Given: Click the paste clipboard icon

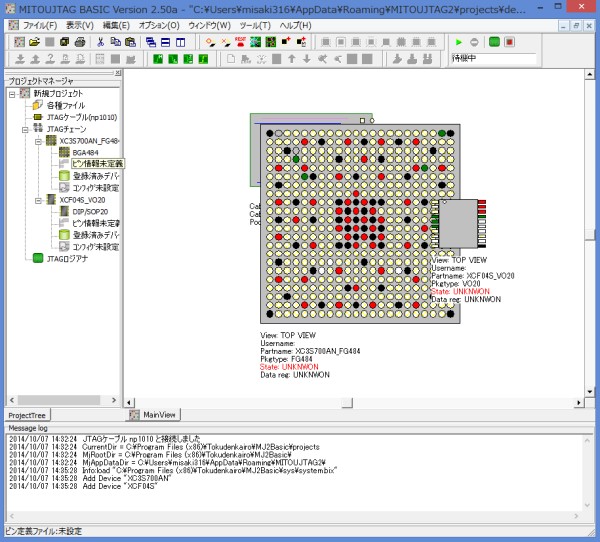Looking at the screenshot, I should pyautogui.click(x=131, y=42).
